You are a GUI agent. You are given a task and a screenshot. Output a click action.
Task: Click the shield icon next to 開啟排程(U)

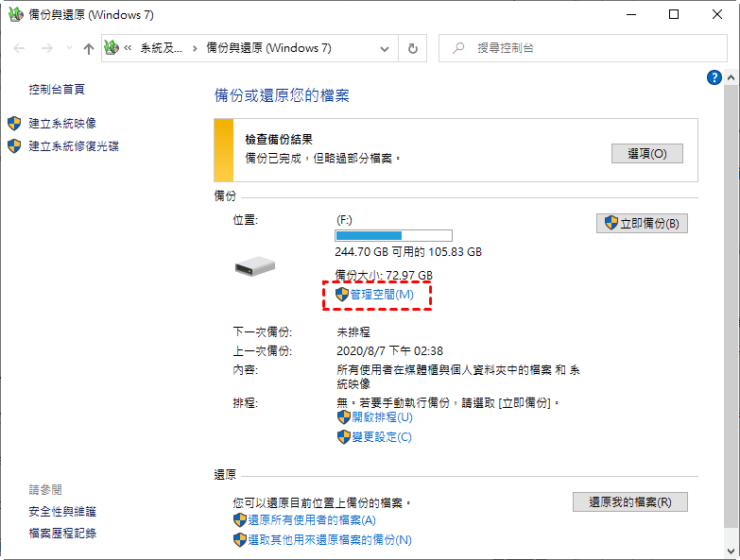coord(344,417)
